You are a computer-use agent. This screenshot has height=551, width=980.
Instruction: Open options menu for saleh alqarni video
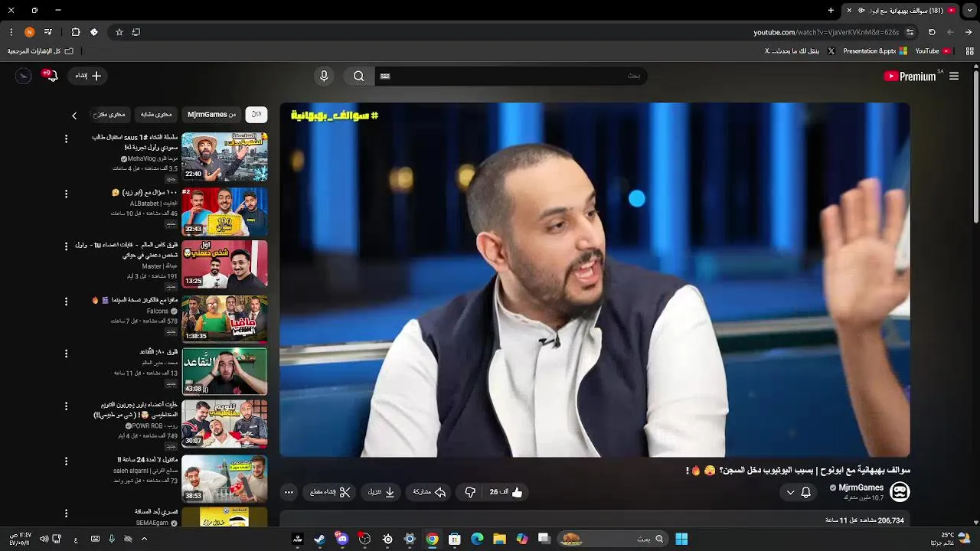66,461
